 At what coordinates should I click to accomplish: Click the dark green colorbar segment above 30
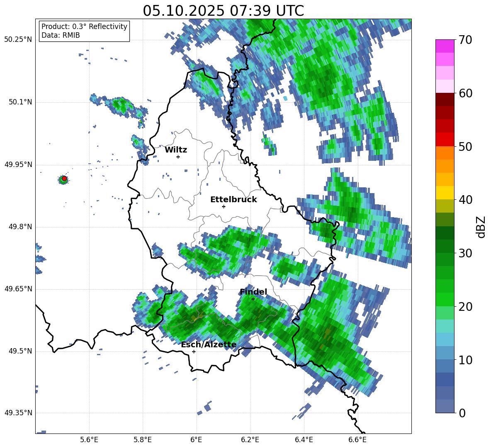click(x=445, y=246)
